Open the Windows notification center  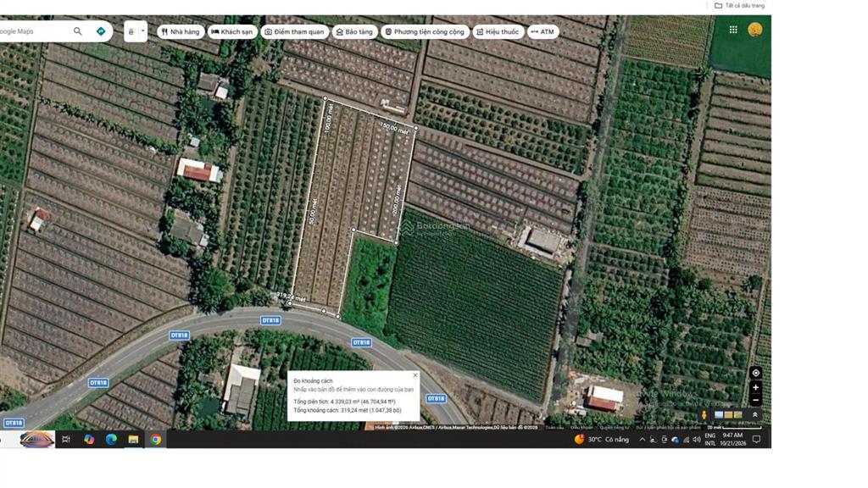point(757,440)
